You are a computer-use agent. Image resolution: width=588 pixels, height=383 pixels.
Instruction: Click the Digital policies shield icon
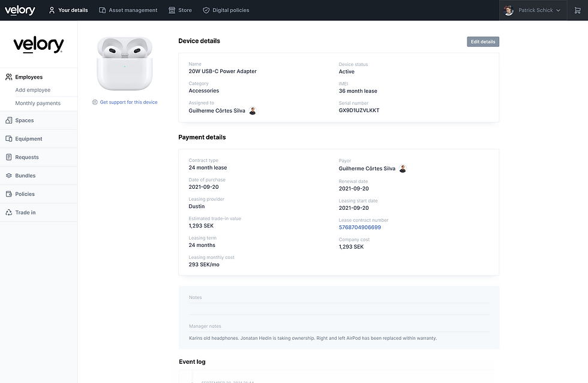[x=206, y=10]
